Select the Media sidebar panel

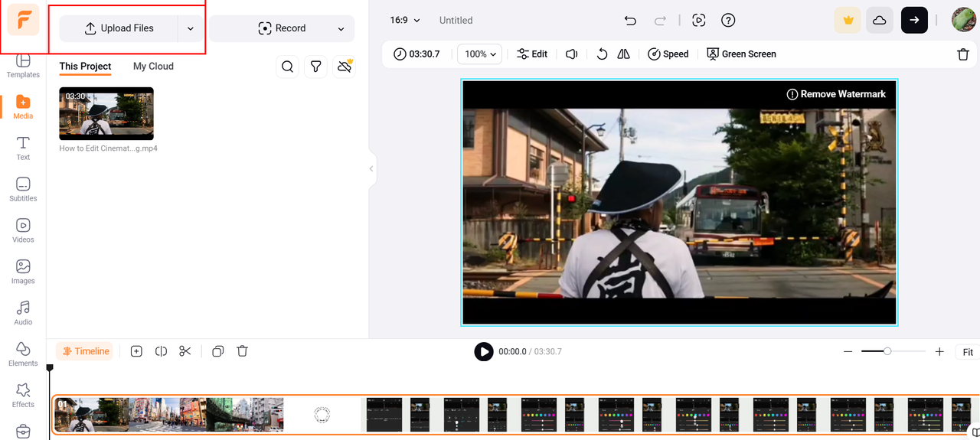click(x=23, y=108)
